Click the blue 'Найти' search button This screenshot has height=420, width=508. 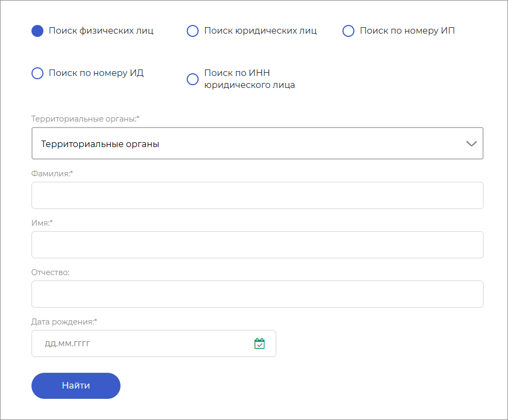tap(76, 386)
